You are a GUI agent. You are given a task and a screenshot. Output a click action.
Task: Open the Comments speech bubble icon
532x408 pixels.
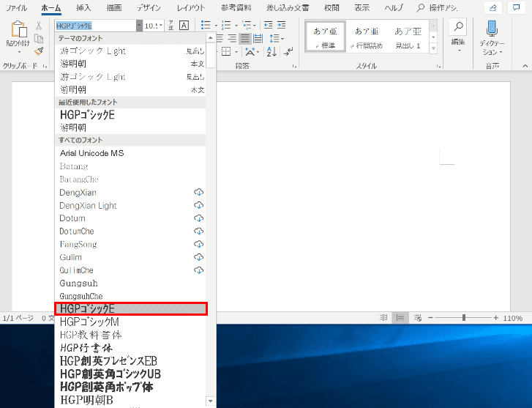(x=517, y=8)
